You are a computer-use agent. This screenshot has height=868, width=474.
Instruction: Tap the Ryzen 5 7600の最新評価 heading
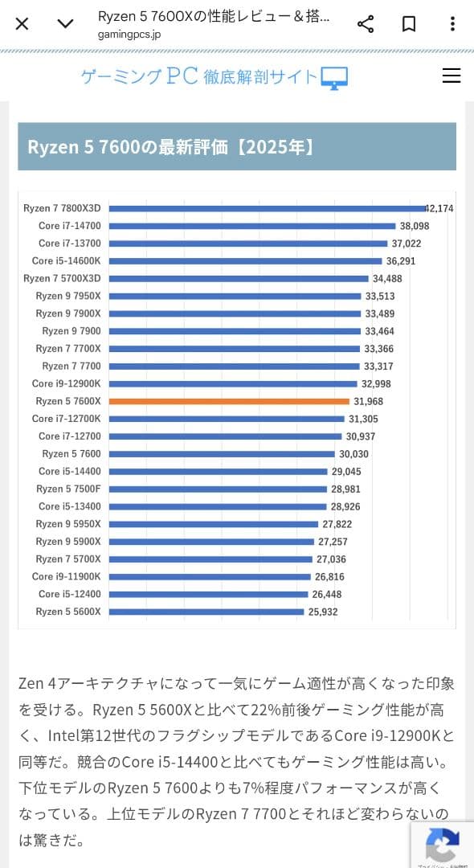171,146
